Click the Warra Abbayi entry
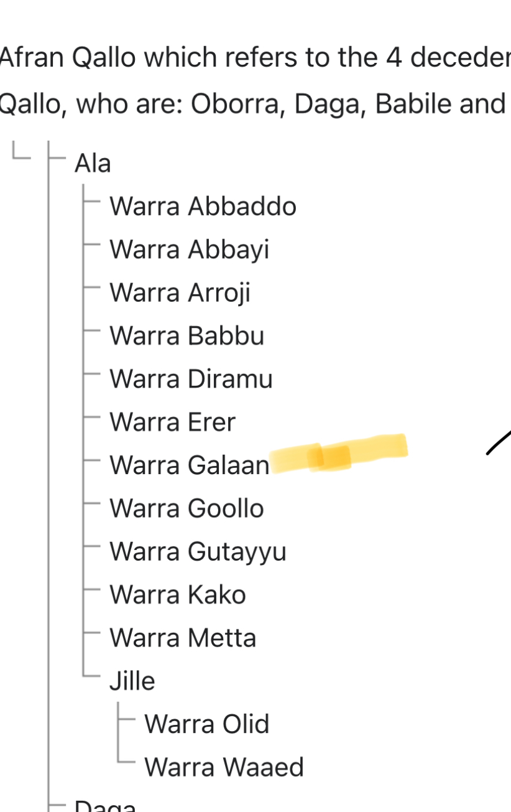 (x=189, y=250)
